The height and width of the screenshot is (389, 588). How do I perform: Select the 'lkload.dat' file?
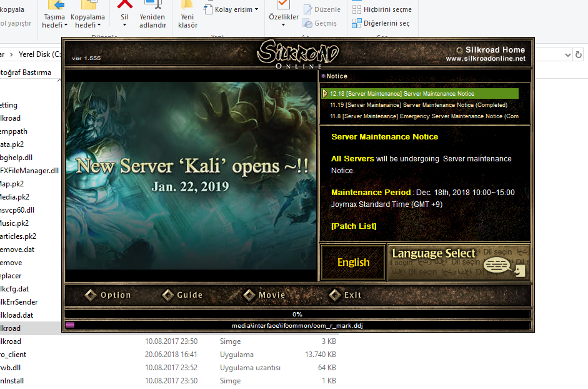click(16, 315)
